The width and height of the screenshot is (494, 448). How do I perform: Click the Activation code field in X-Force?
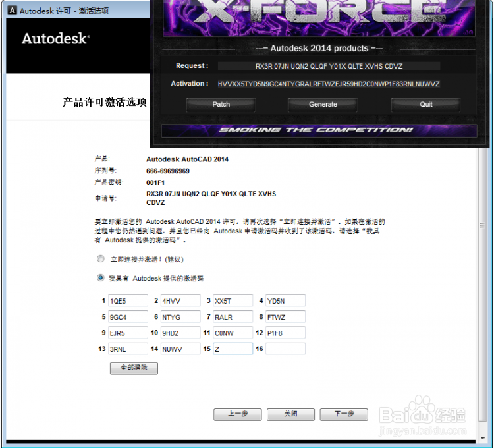[x=329, y=84]
